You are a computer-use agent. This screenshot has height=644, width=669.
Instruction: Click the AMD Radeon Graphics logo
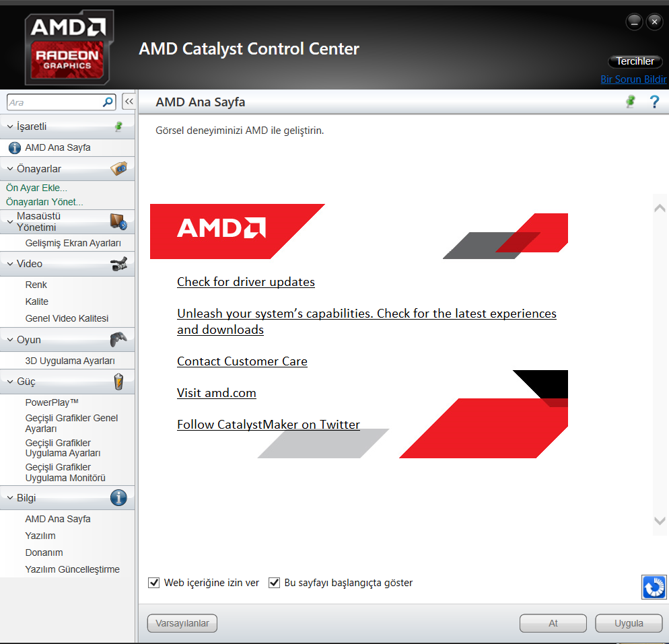coord(69,47)
